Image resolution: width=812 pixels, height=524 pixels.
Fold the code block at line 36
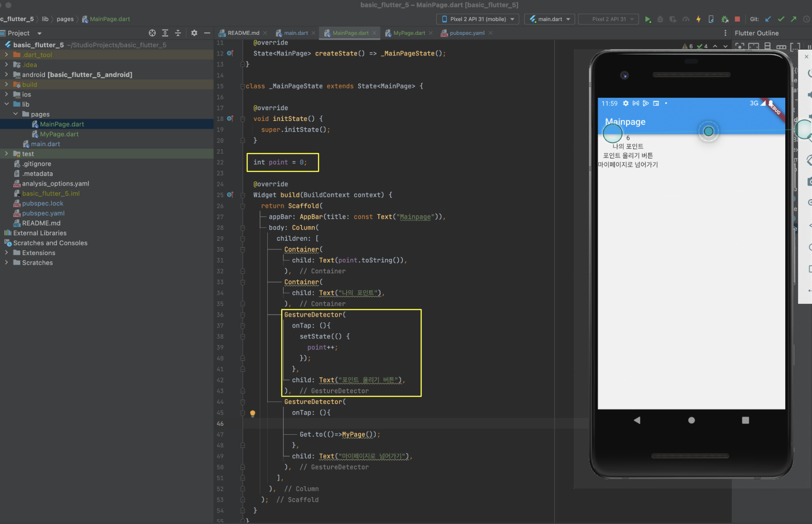(243, 315)
